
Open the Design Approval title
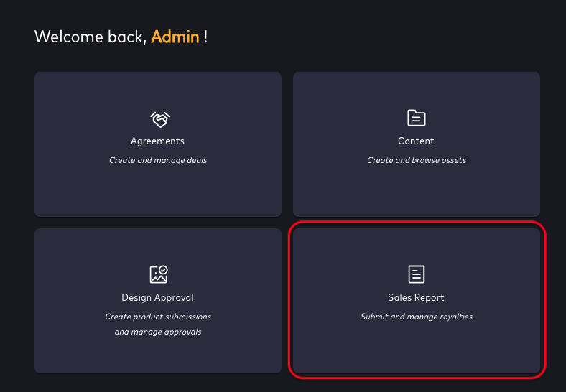coord(158,298)
